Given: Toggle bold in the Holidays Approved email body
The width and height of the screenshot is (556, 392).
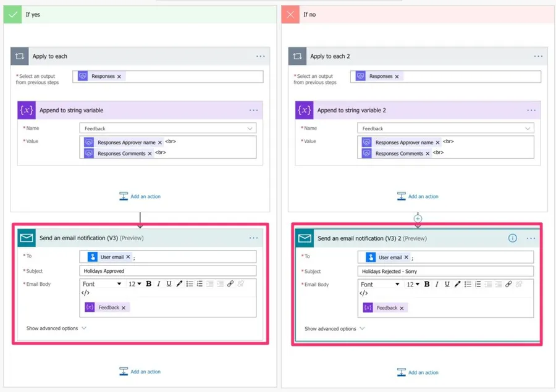Looking at the screenshot, I should (x=149, y=284).
